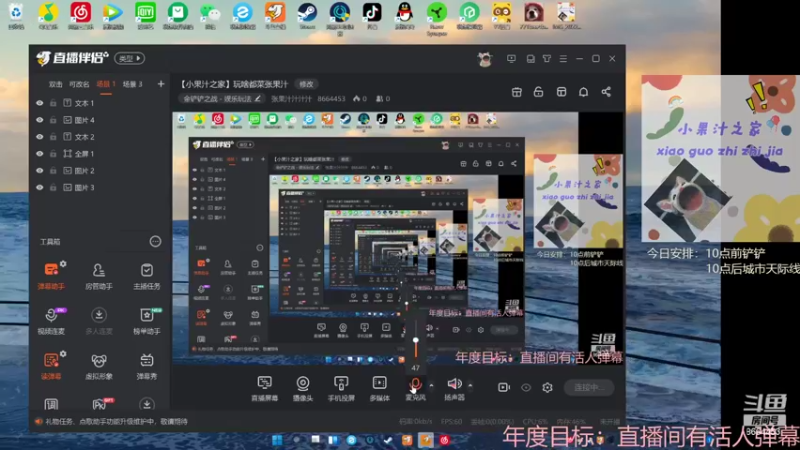Toggle the lock on 文本 1 layer
800x450 pixels.
coord(53,103)
